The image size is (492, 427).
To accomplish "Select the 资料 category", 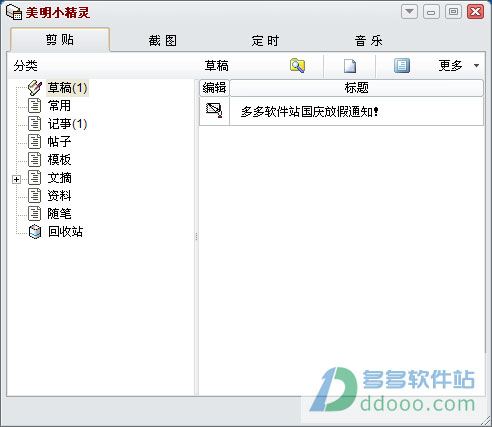I will (59, 196).
